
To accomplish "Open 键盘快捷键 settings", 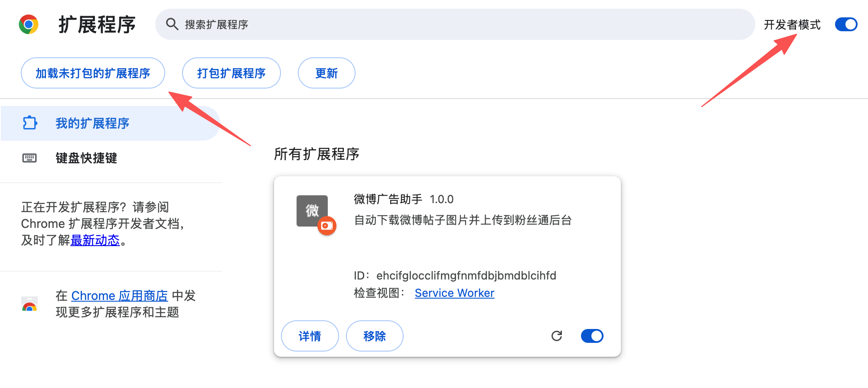I will (86, 158).
